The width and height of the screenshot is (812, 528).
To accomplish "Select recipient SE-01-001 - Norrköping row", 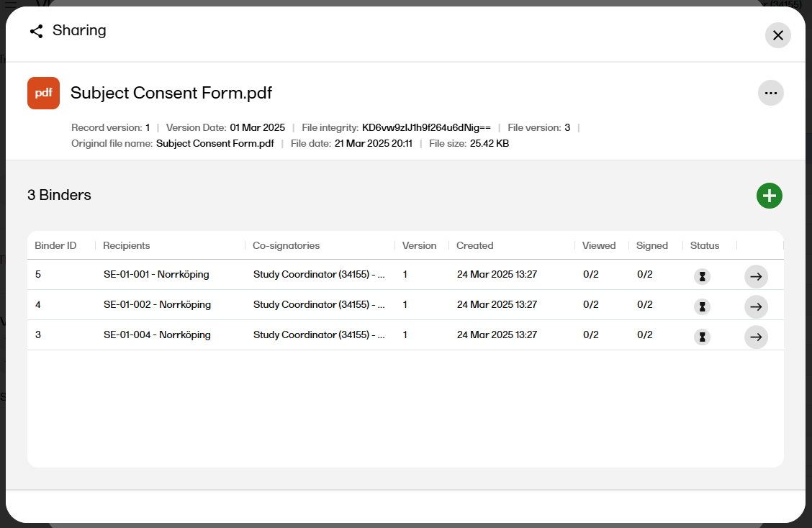I will [x=156, y=274].
